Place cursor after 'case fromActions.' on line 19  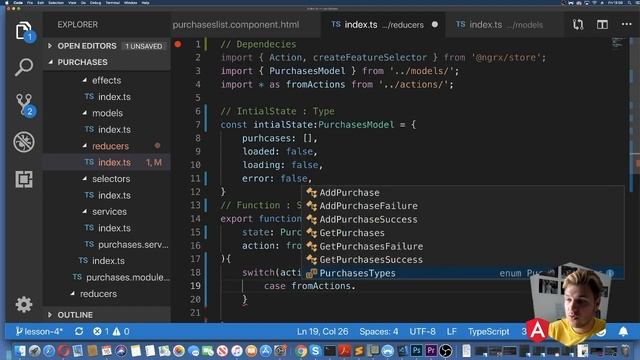[x=356, y=286]
